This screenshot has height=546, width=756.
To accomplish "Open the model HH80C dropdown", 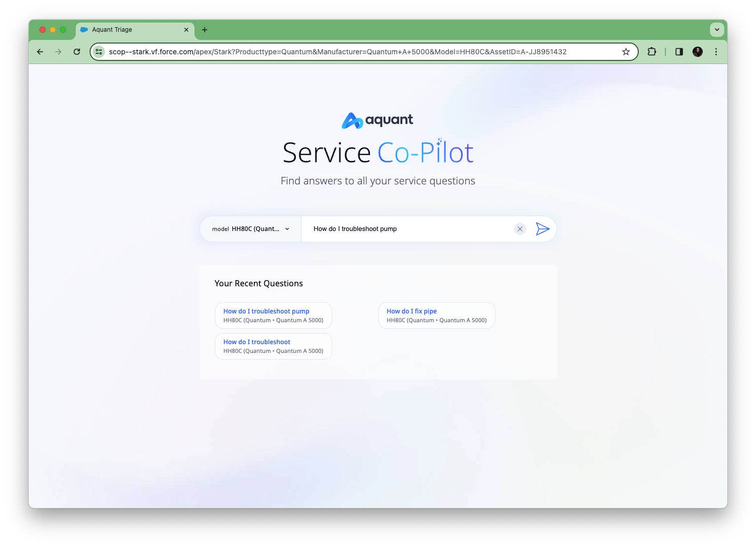I will [251, 229].
